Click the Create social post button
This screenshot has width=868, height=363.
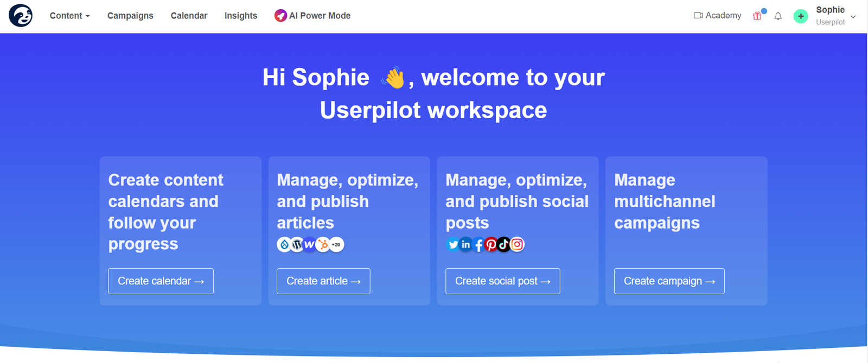pos(503,281)
